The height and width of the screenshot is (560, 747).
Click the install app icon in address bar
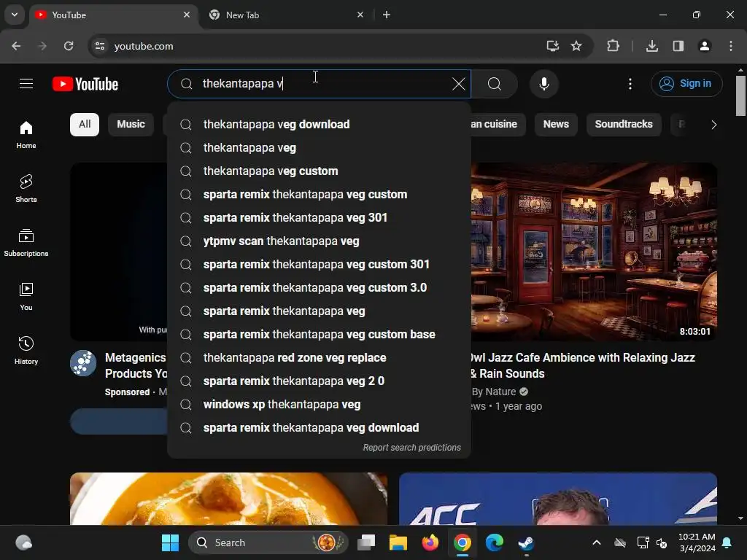click(553, 46)
